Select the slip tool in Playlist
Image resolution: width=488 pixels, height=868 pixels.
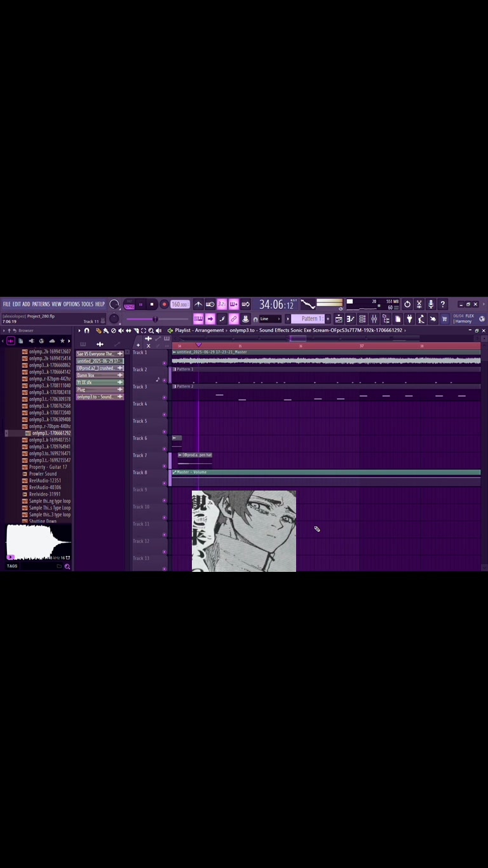point(128,330)
